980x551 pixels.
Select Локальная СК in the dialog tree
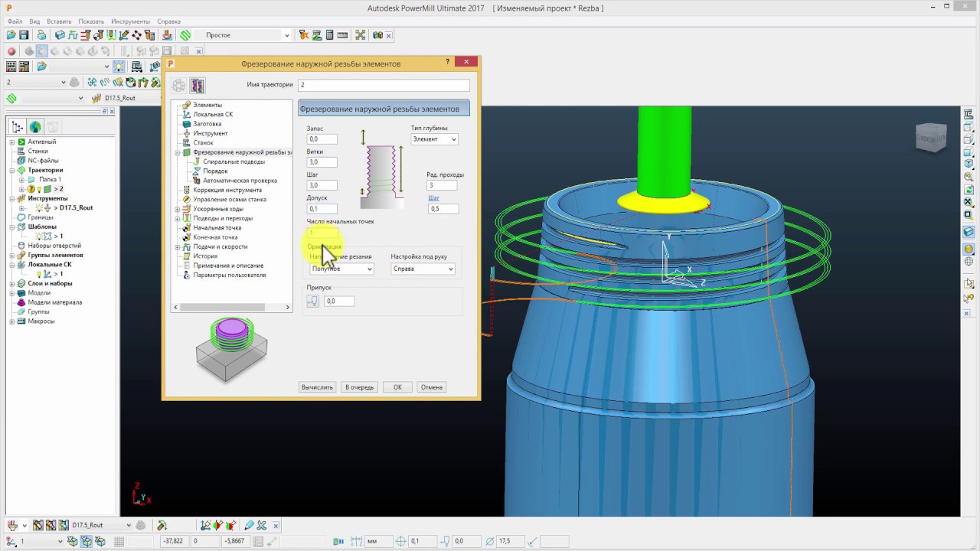pos(213,114)
